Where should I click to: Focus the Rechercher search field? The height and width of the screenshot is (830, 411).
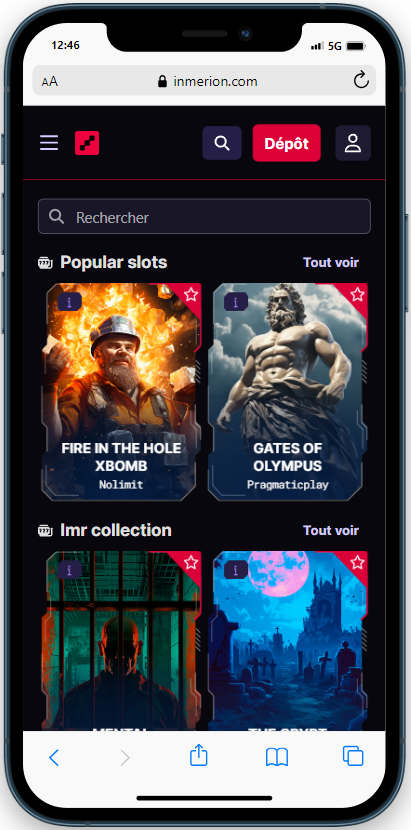204,216
